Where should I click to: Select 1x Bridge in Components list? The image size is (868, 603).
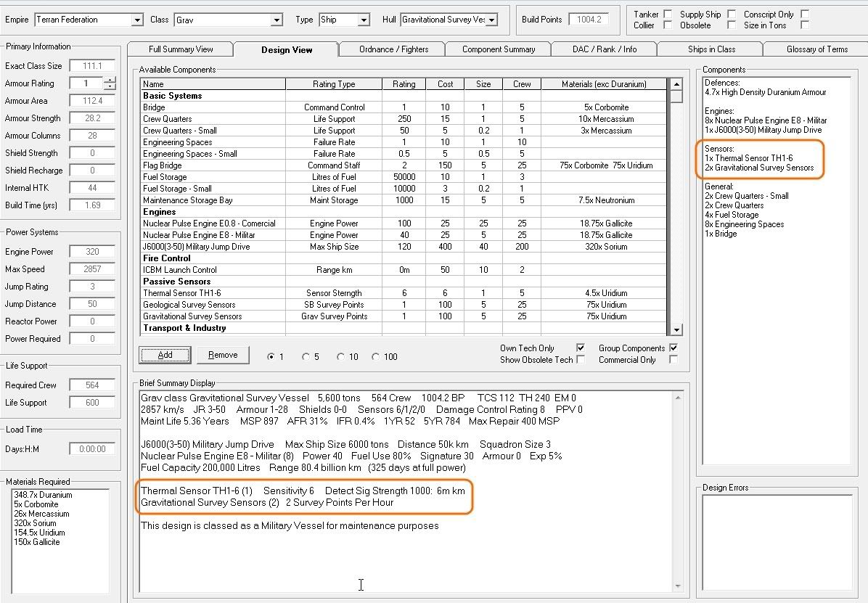pos(721,234)
